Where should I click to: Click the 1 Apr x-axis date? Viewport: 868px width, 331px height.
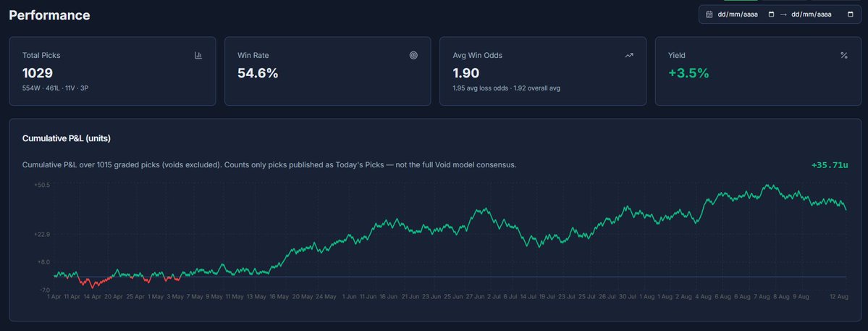54,297
